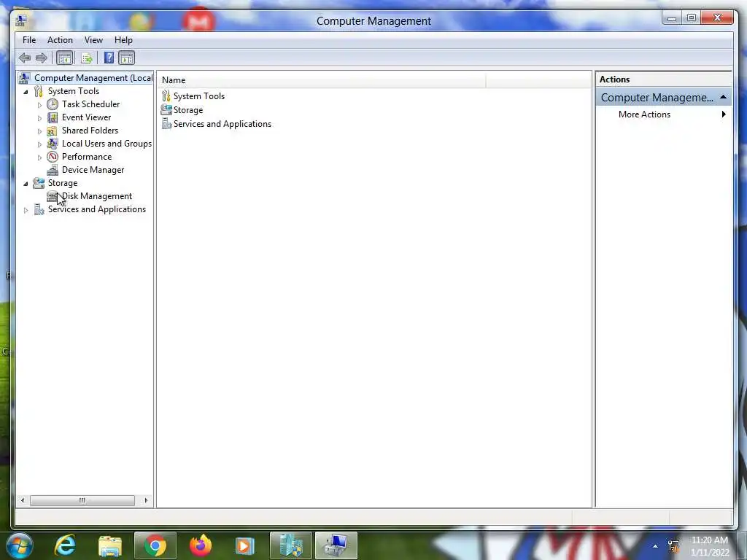Click Services and Applications icon in center list
This screenshot has width=747, height=560.
(166, 124)
